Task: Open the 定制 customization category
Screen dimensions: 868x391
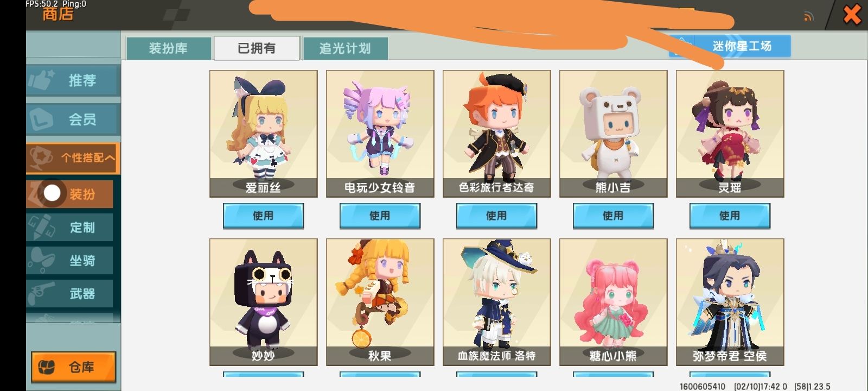Action: (x=69, y=228)
